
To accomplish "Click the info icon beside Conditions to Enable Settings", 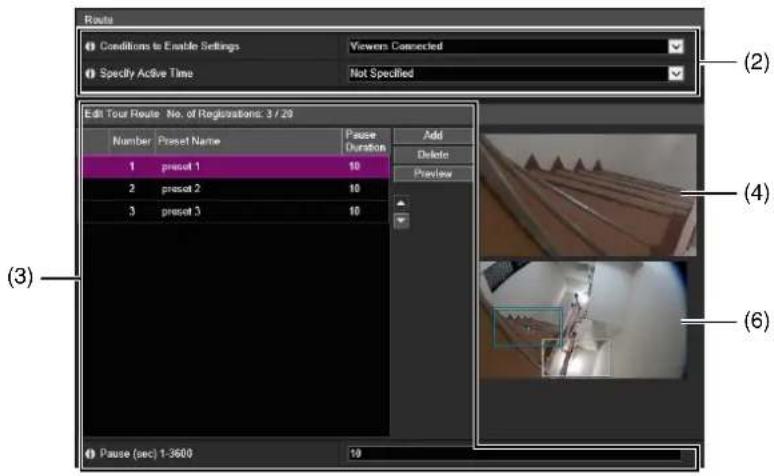I will click(90, 46).
